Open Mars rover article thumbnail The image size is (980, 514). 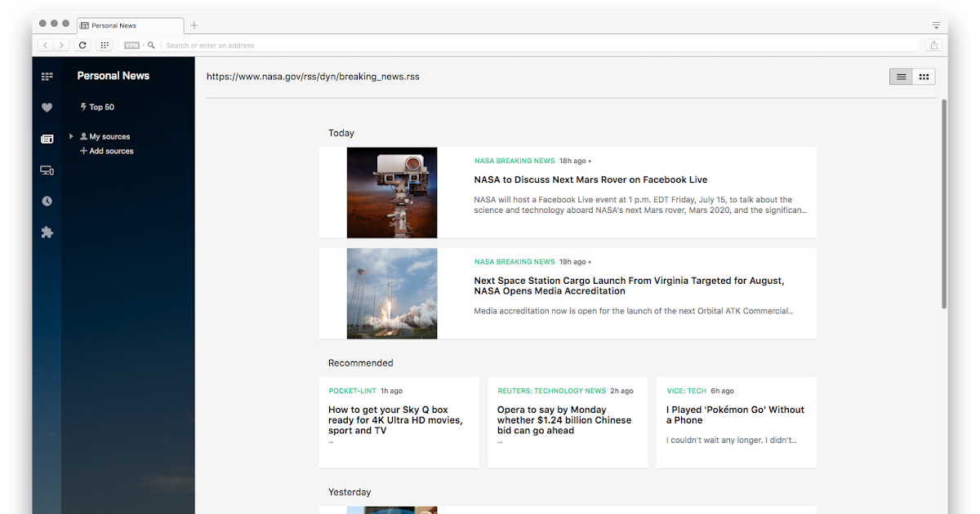(392, 193)
